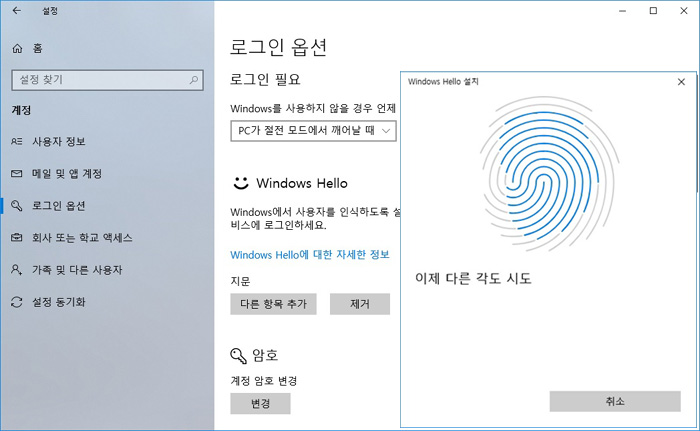
Task: Click 취소 in Windows Hello setup dialog
Action: click(615, 402)
